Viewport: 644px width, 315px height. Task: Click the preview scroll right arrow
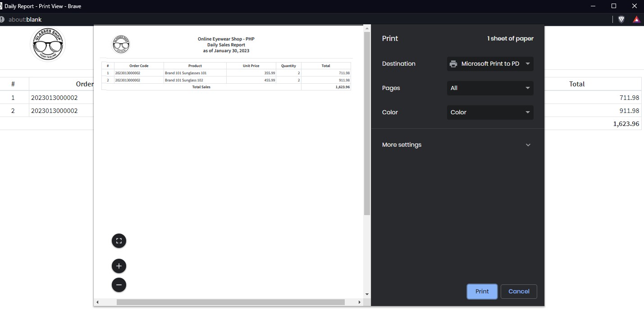pyautogui.click(x=359, y=302)
